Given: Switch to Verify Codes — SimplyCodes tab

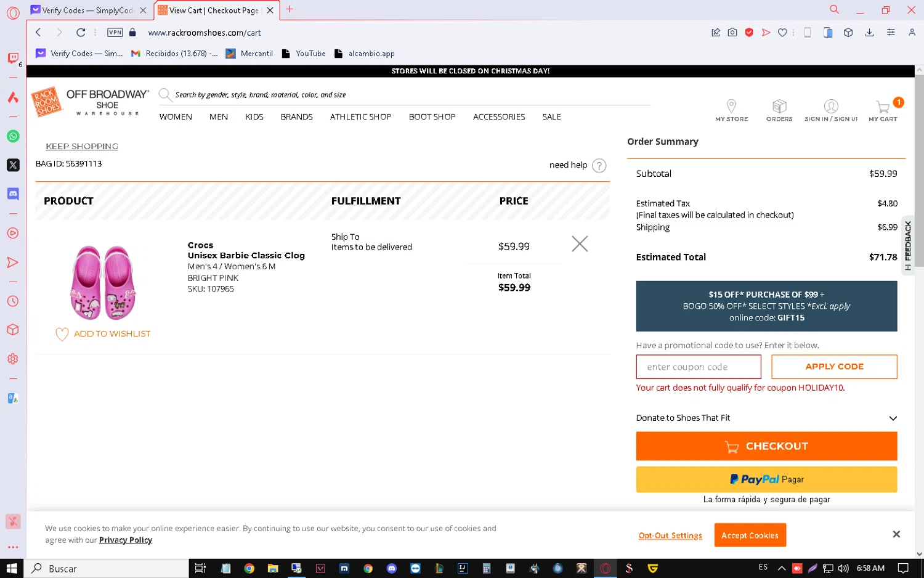Looking at the screenshot, I should pos(88,10).
